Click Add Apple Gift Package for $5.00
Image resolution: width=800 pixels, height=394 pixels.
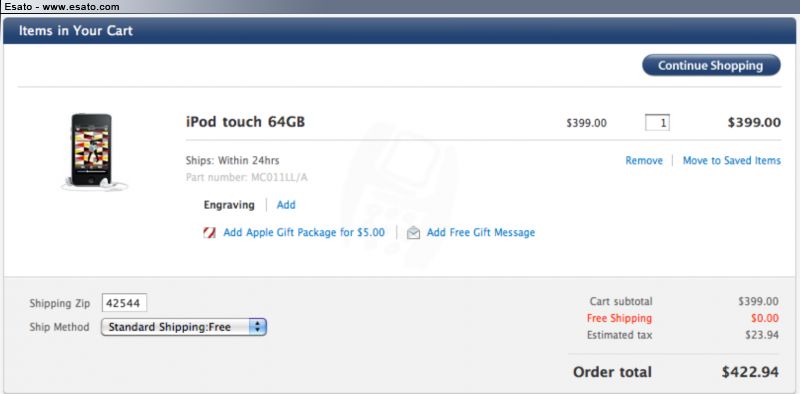coord(304,233)
